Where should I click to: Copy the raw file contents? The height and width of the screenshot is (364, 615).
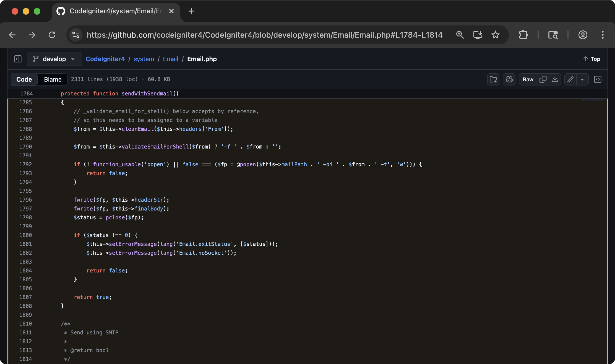click(543, 79)
